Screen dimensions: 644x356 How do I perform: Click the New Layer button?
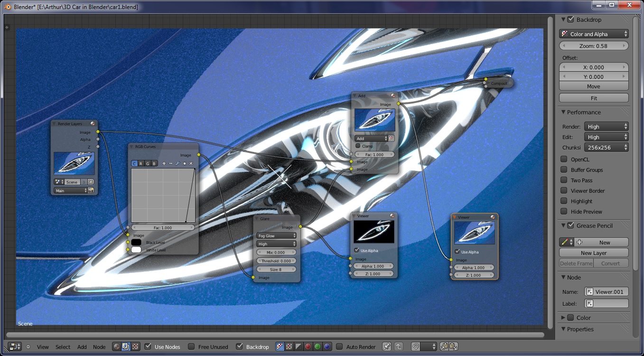pos(594,253)
